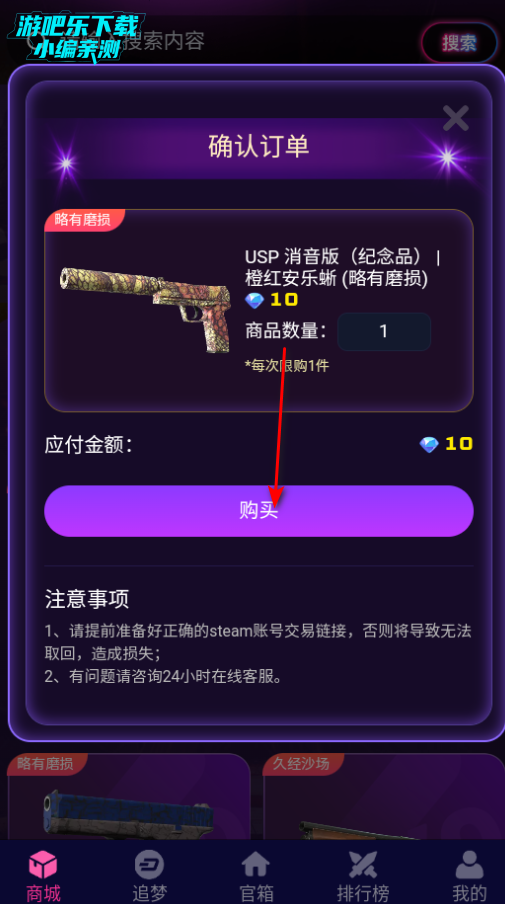Tap the purple 购买 button
This screenshot has height=904, width=505.
pyautogui.click(x=259, y=511)
